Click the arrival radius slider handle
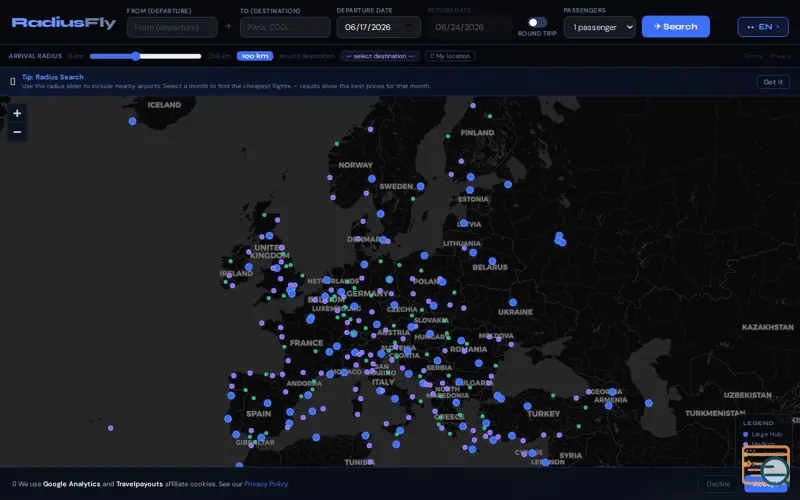This screenshot has height=500, width=800. click(x=135, y=56)
